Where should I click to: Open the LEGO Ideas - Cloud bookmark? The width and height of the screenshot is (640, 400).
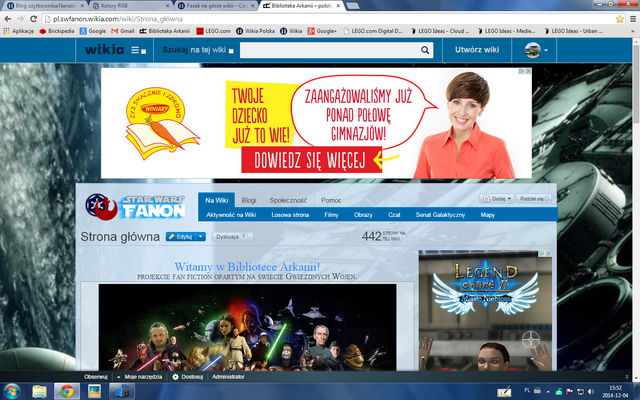coord(440,31)
